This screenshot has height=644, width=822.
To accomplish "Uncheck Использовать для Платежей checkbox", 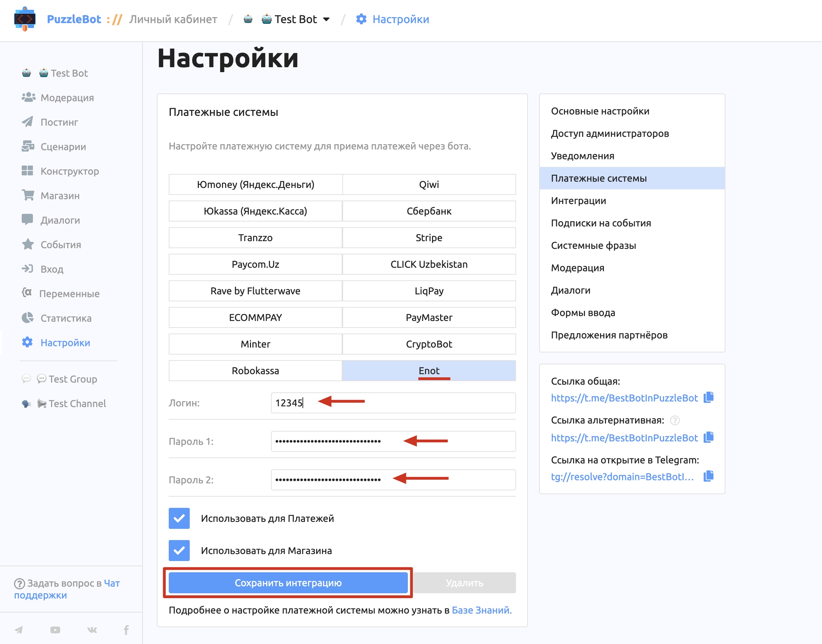I will pyautogui.click(x=179, y=518).
